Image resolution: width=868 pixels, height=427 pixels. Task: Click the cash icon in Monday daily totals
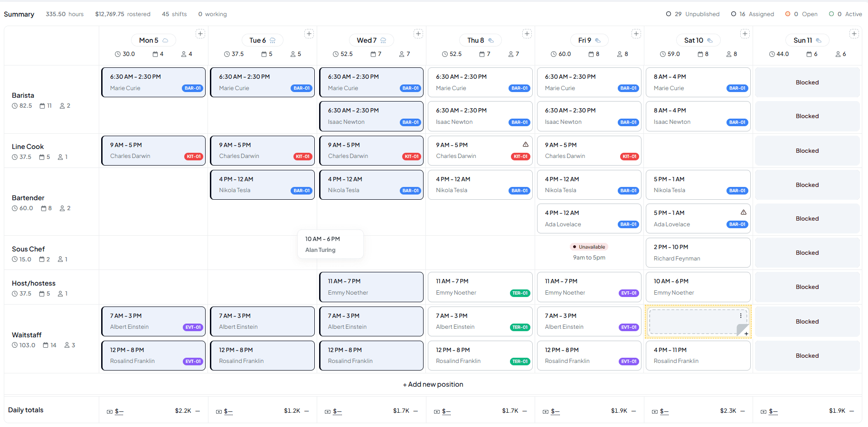pos(110,412)
